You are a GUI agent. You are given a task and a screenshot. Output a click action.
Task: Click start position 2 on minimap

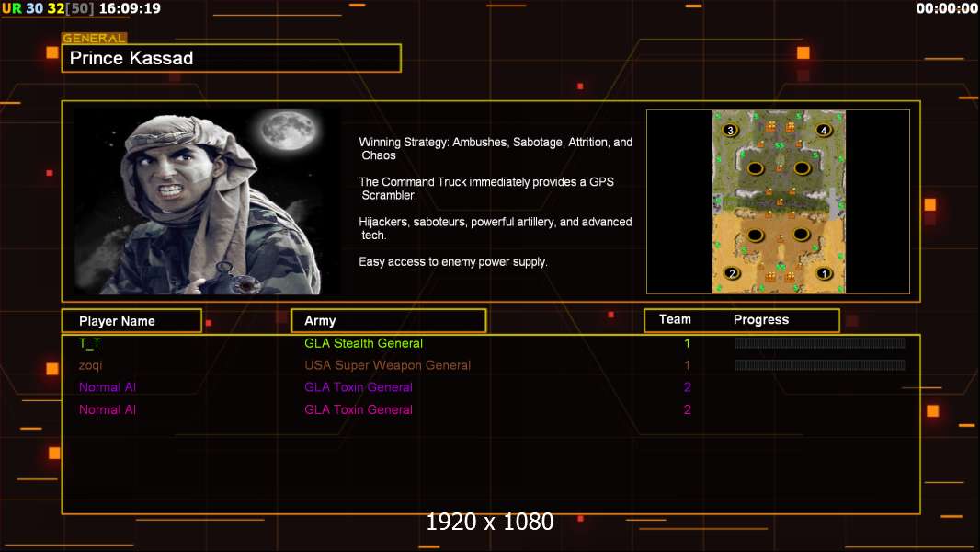(x=732, y=273)
